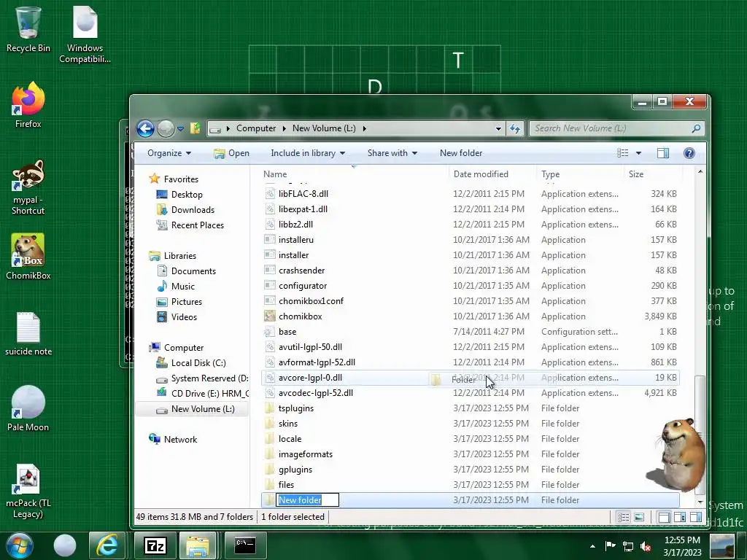Switch to Windows Explorer taskbar button
The width and height of the screenshot is (747, 560).
[198, 545]
